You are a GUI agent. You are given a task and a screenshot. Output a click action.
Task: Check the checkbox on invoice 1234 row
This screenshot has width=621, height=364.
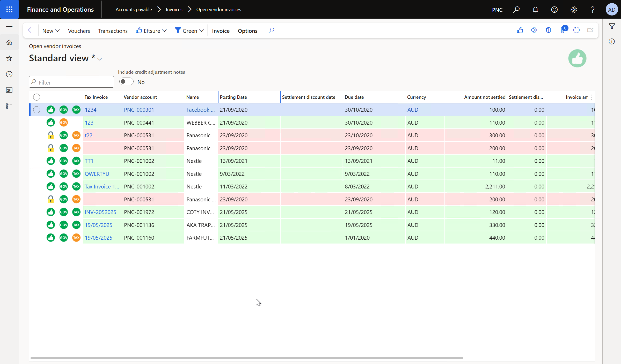pos(36,110)
